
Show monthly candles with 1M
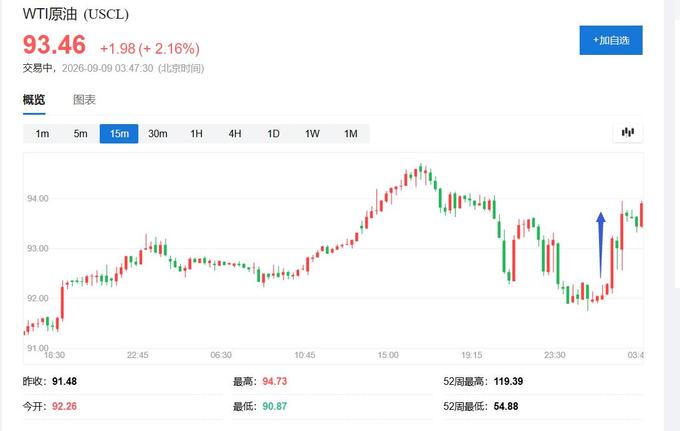[x=351, y=134]
